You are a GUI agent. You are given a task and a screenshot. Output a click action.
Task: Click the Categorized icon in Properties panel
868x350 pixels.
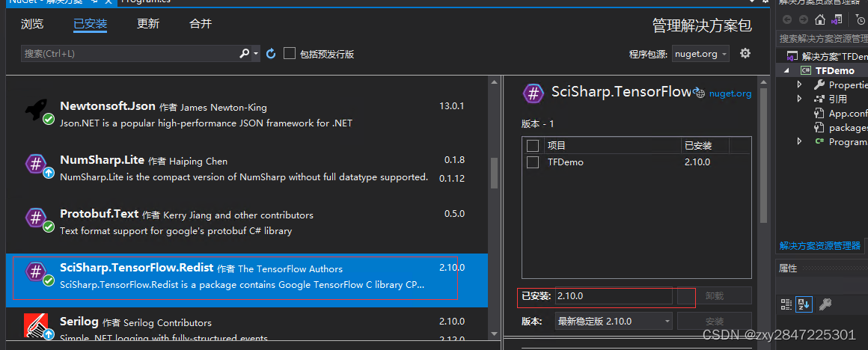[x=786, y=304]
